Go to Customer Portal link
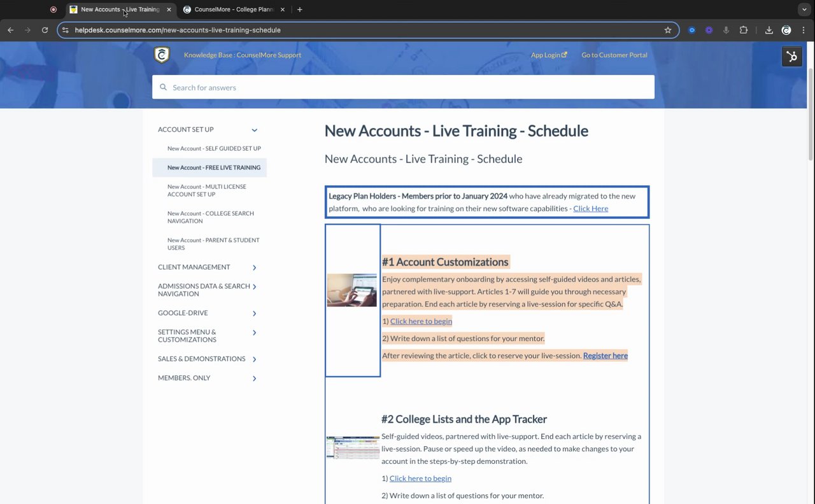The width and height of the screenshot is (815, 504). point(614,55)
